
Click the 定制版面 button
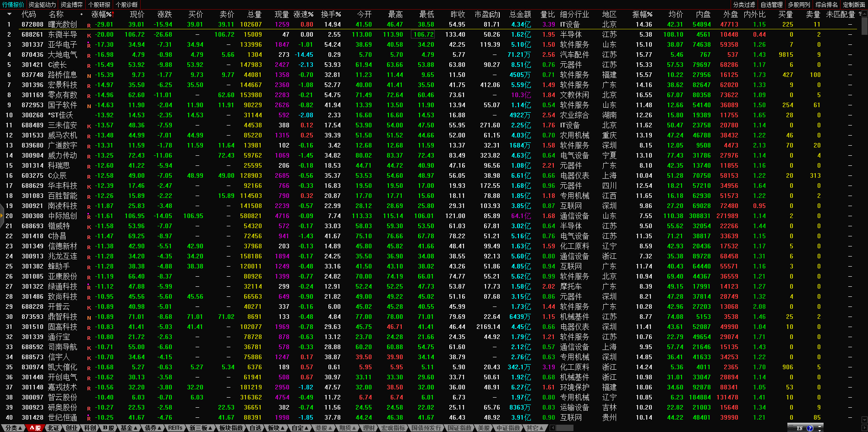854,5
